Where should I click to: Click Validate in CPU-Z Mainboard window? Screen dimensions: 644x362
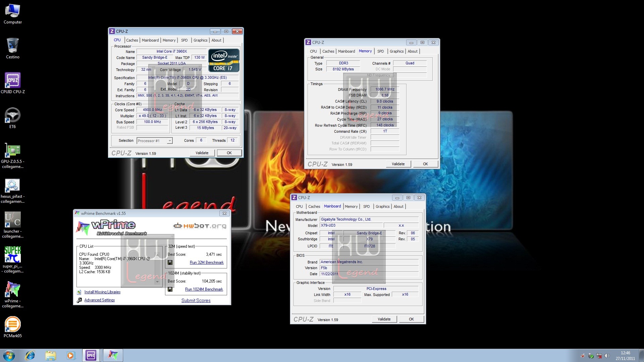click(384, 319)
